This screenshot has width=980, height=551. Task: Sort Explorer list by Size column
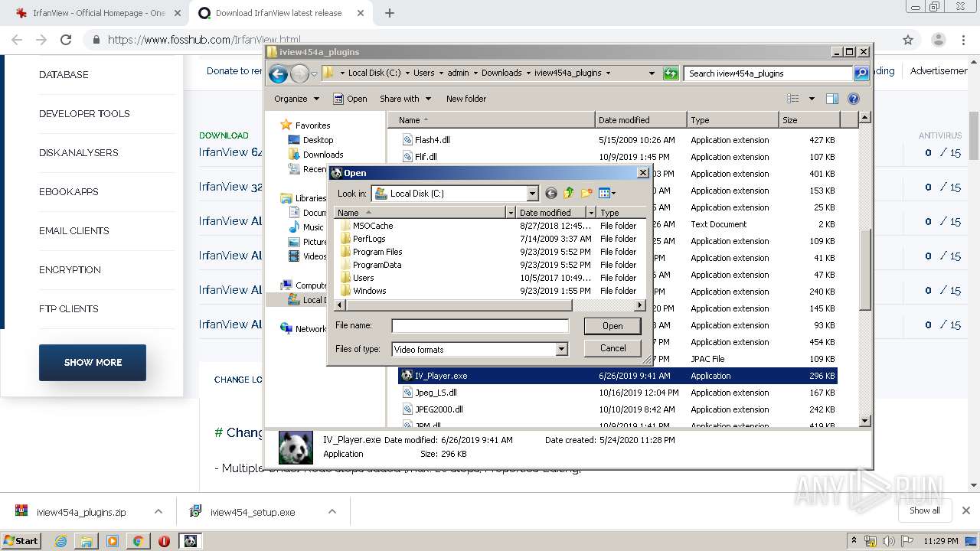tap(808, 120)
